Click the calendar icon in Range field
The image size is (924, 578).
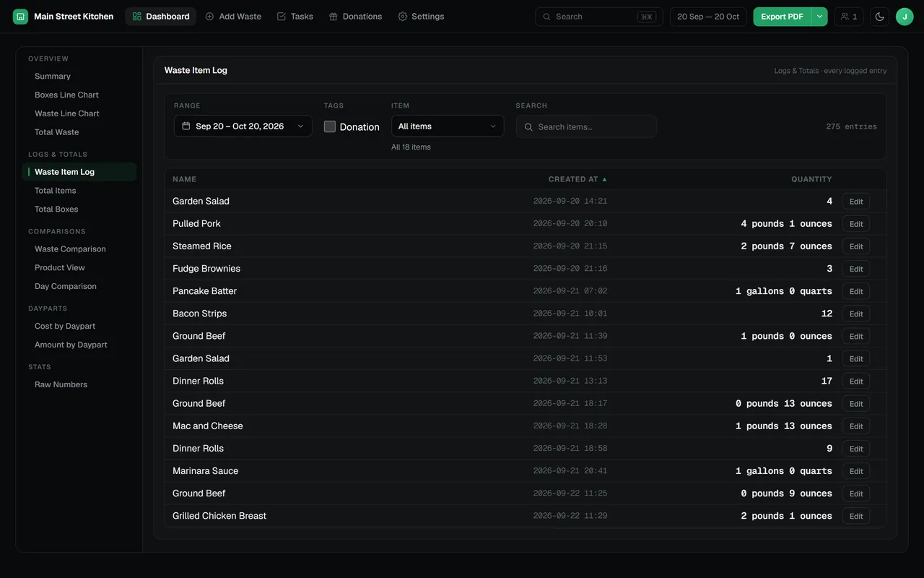(186, 126)
